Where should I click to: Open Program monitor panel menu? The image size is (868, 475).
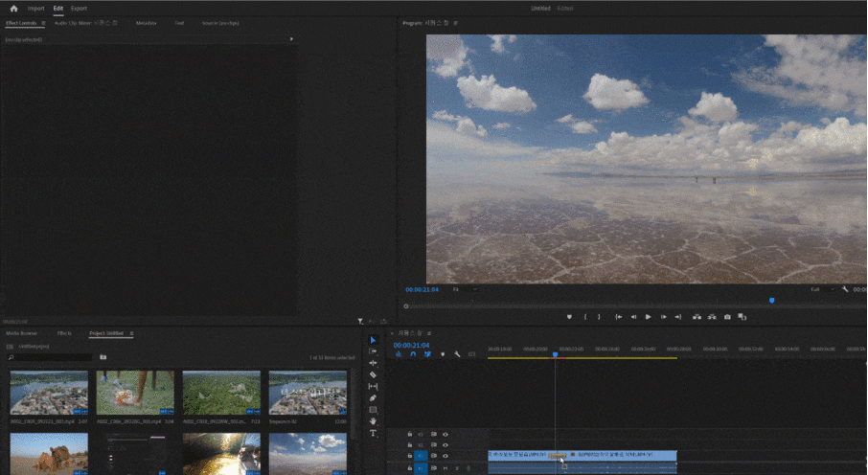coord(456,23)
